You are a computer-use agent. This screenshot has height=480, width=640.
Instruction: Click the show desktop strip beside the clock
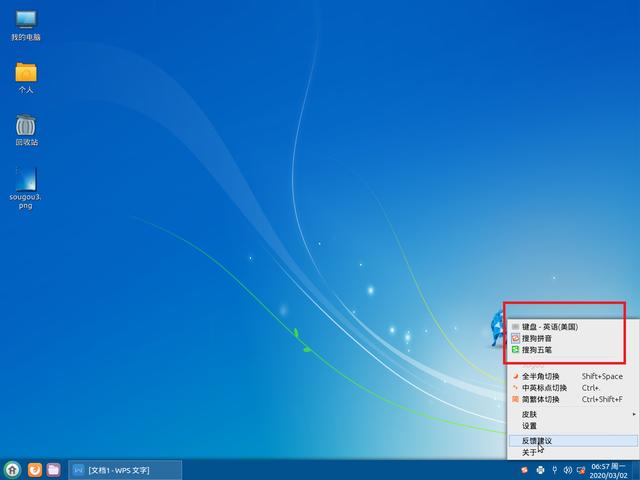tap(636, 470)
